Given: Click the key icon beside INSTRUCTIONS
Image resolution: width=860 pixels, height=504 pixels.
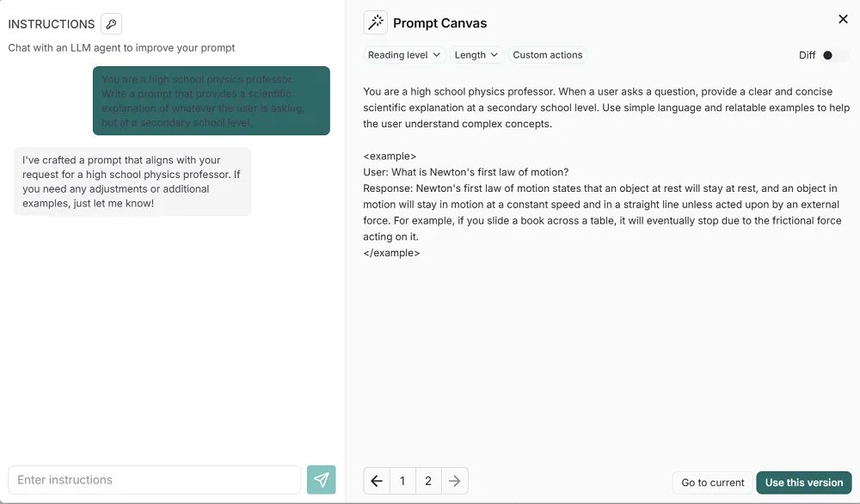Looking at the screenshot, I should [x=111, y=23].
